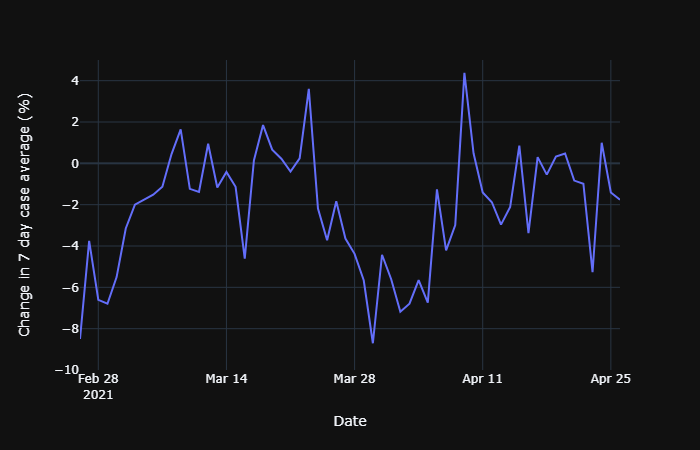700x450 pixels.
Task: Click the line's second-highest peak before Mar 28
Action: (309, 89)
